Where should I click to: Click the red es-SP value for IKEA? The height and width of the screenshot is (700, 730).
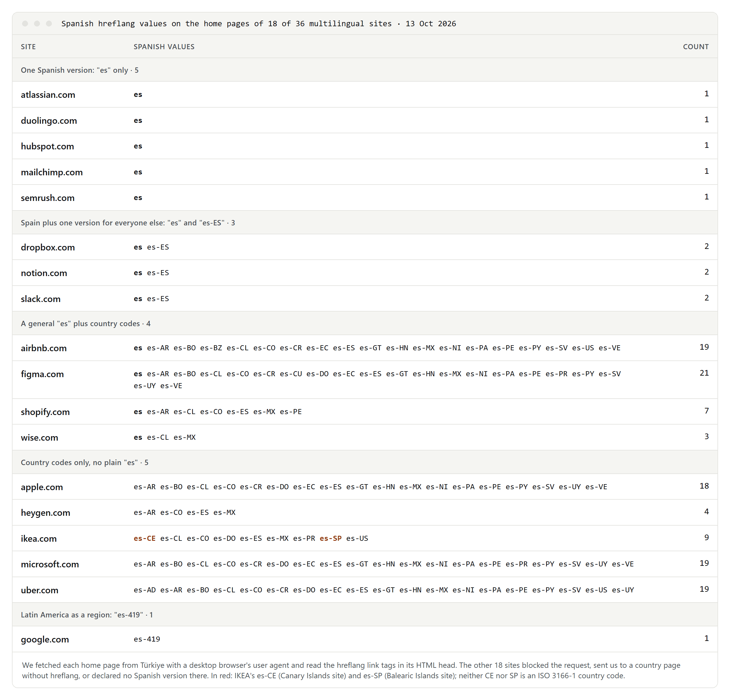[330, 538]
